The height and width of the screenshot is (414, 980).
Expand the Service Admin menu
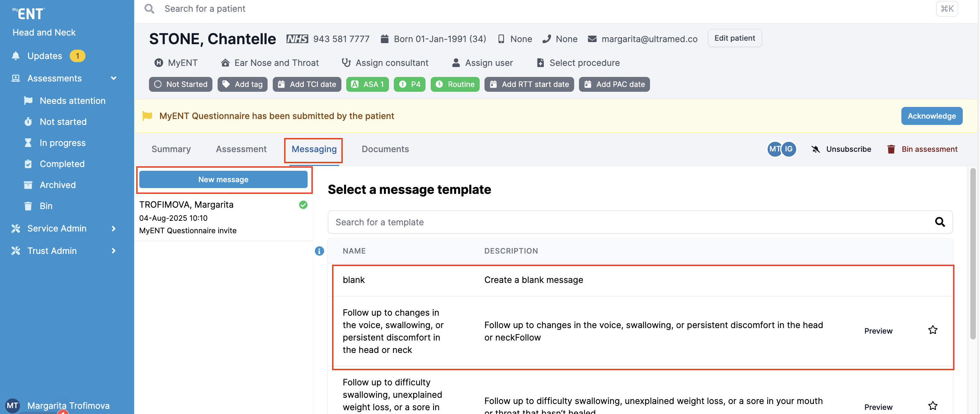113,228
